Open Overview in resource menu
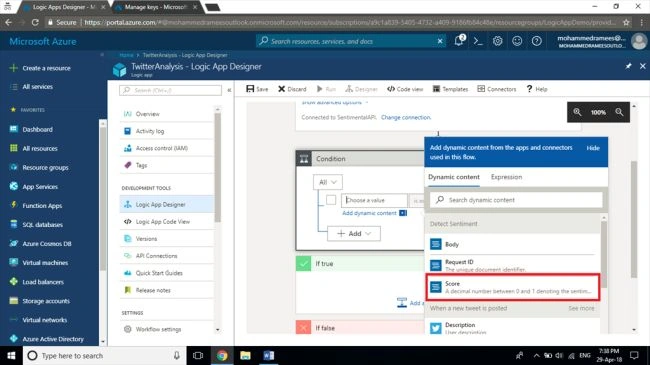Screen dimensions: 650x365 click(x=147, y=114)
